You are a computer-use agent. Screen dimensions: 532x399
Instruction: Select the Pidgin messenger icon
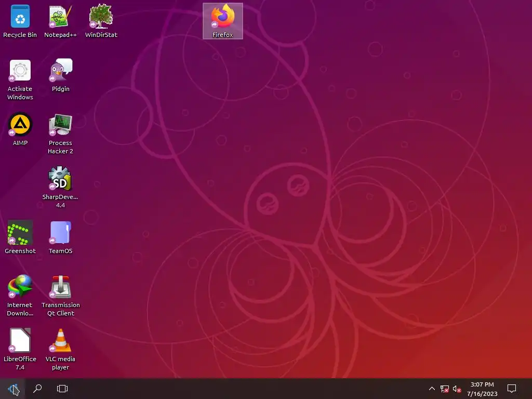(60, 75)
